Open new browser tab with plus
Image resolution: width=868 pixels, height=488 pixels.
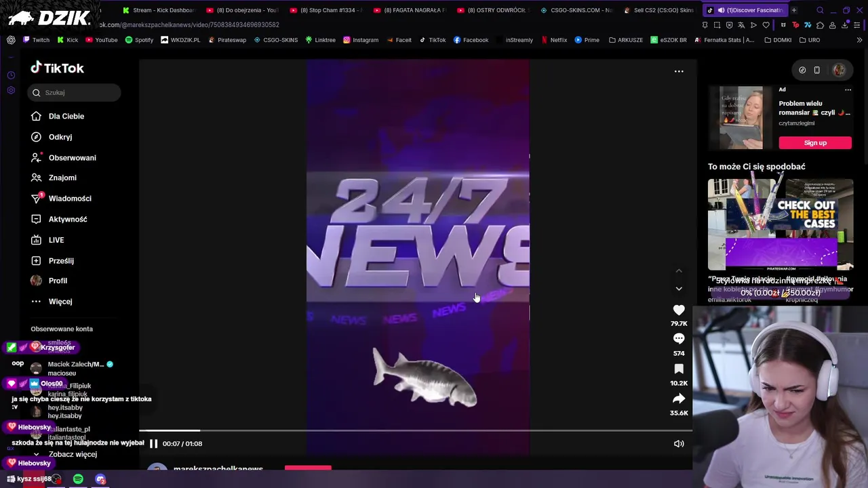[x=793, y=10]
